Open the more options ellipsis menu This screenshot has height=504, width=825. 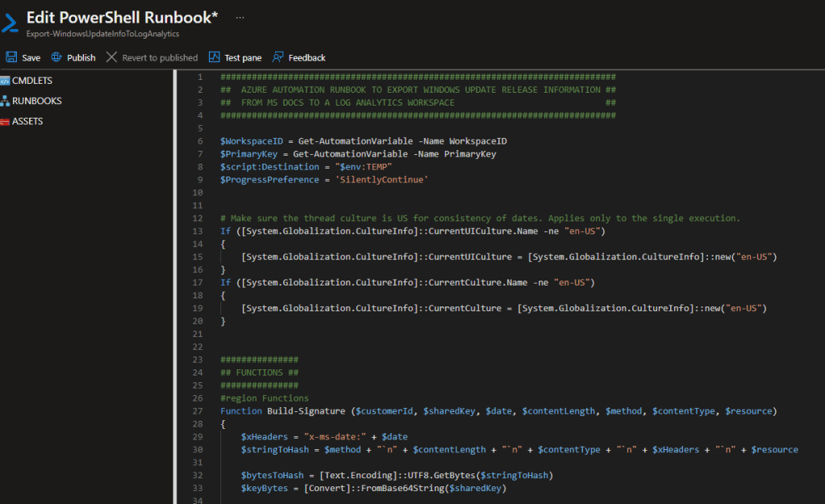[x=240, y=17]
